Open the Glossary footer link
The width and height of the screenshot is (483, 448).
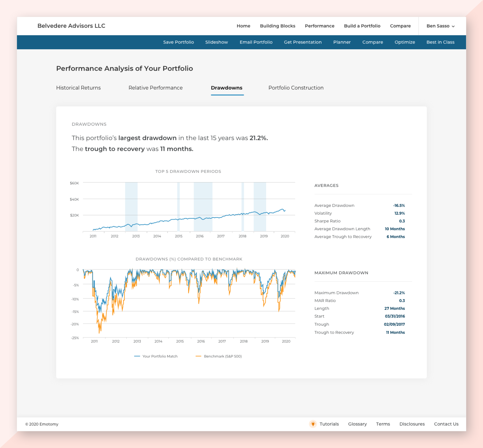(x=357, y=424)
